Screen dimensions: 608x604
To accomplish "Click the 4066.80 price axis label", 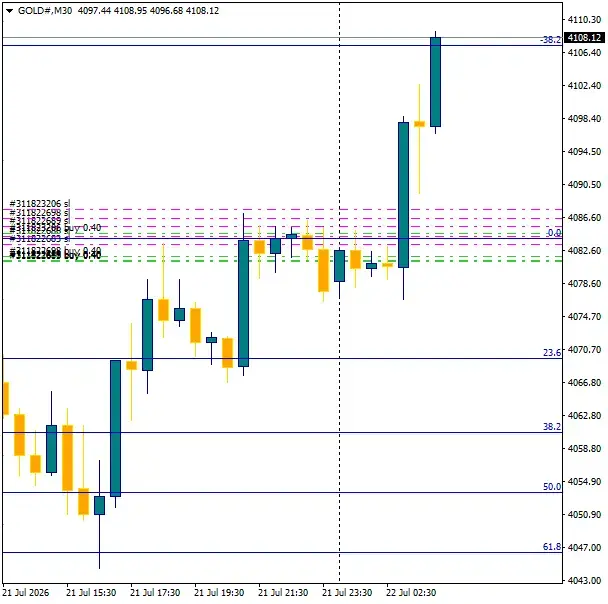I will (584, 382).
